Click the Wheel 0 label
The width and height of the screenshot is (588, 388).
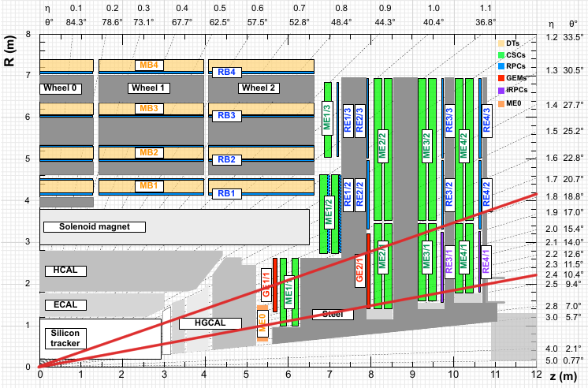[61, 88]
